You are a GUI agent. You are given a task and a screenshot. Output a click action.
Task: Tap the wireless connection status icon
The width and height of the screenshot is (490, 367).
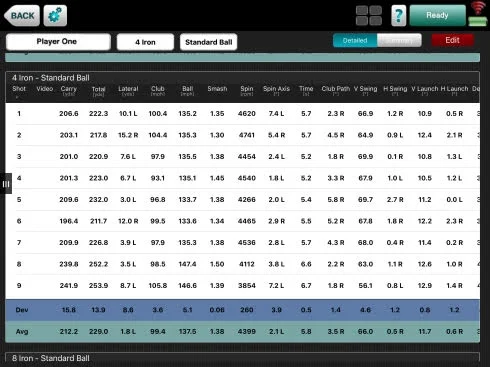(478, 8)
